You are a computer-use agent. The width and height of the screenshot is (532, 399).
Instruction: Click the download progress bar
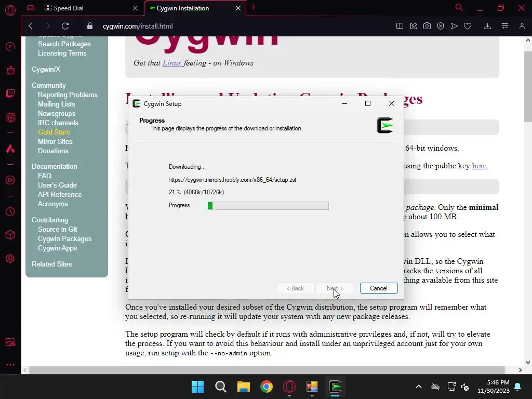tap(268, 206)
